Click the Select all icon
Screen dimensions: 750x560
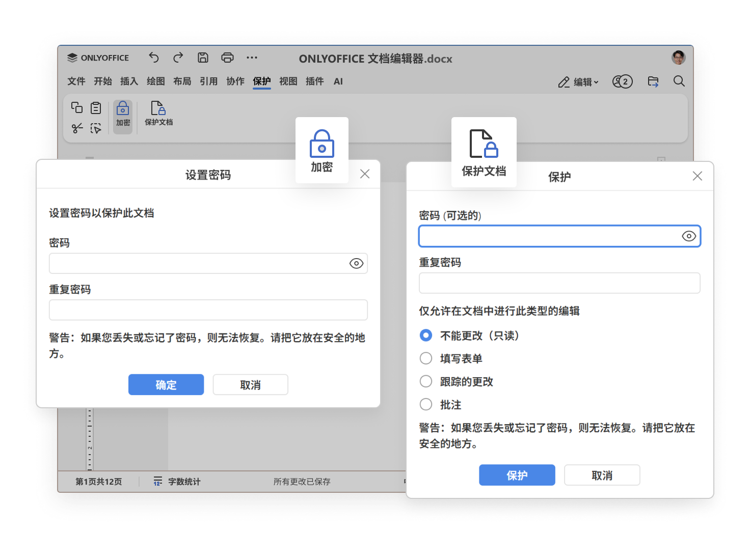coord(96,128)
